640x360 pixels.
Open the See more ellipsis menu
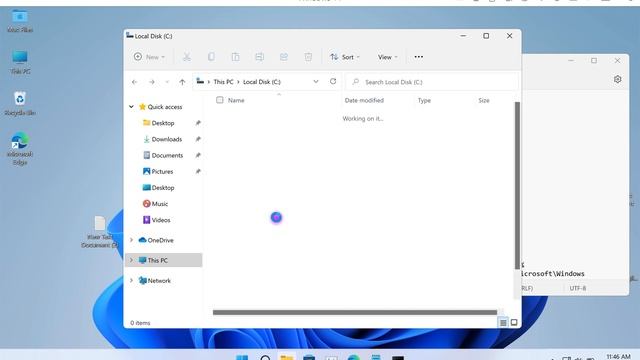click(x=419, y=57)
